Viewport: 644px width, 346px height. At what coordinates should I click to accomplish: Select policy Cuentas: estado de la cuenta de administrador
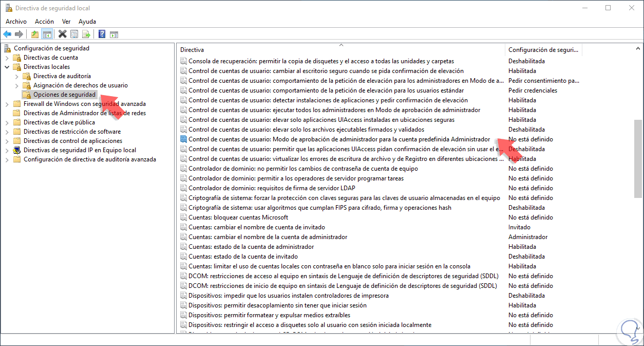pyautogui.click(x=251, y=247)
